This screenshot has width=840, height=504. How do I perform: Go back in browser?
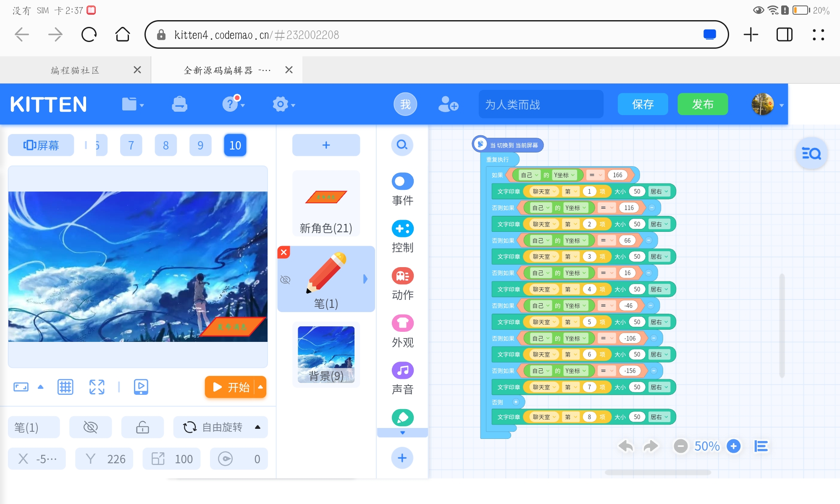pos(22,34)
